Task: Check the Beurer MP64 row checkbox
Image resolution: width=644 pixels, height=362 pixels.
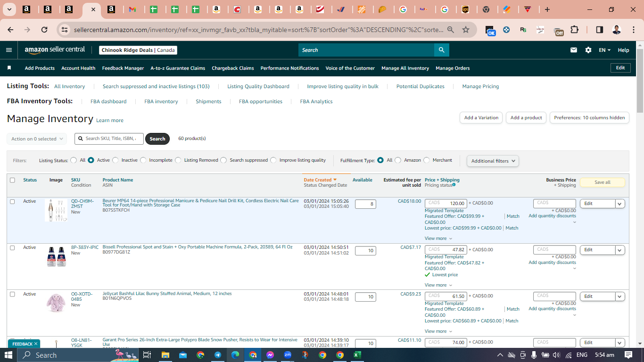Action: point(12,201)
